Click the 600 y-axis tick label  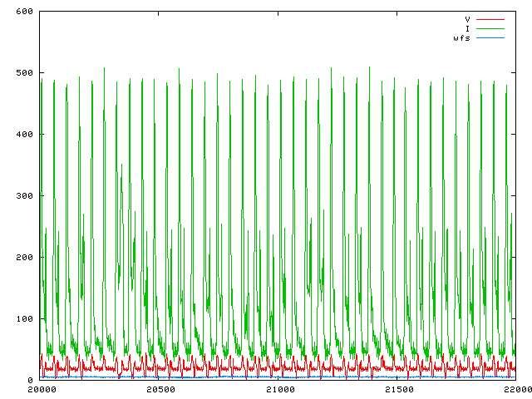tap(24, 12)
